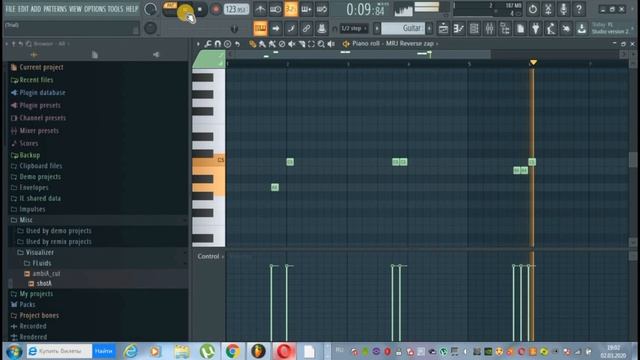
Task: Click the Playback speaker tool in piano roll
Action: 331,44
